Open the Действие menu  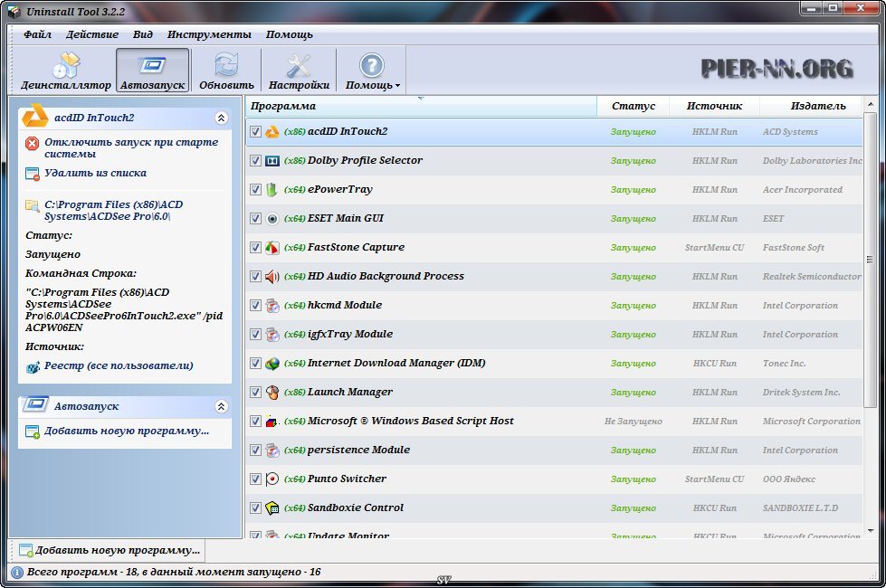point(92,34)
